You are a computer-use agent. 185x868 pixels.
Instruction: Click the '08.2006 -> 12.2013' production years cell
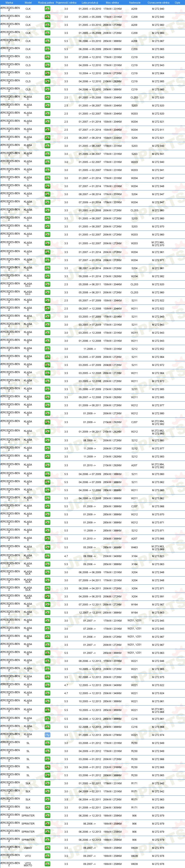tap(90, 661)
